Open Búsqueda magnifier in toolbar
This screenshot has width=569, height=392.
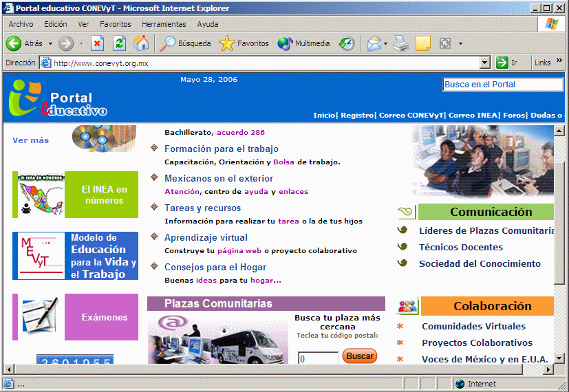point(167,43)
